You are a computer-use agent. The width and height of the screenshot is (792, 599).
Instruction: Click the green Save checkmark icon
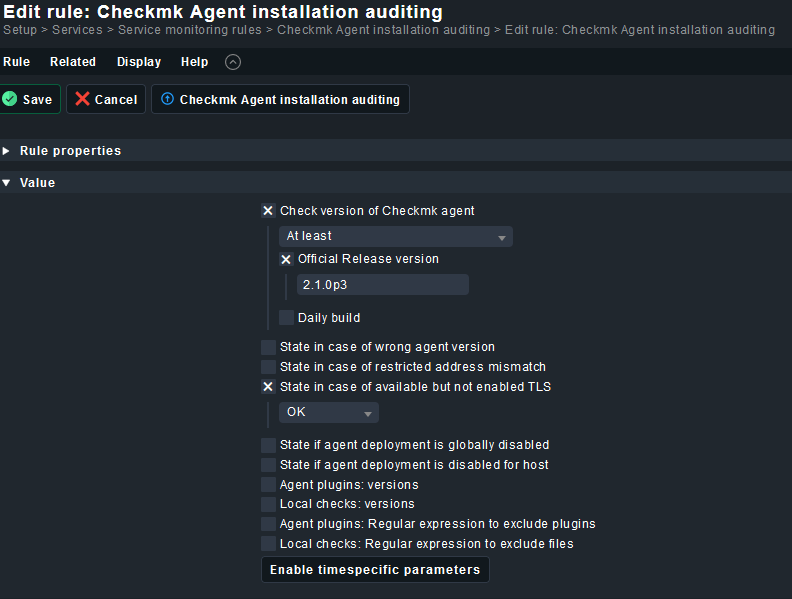[x=10, y=99]
